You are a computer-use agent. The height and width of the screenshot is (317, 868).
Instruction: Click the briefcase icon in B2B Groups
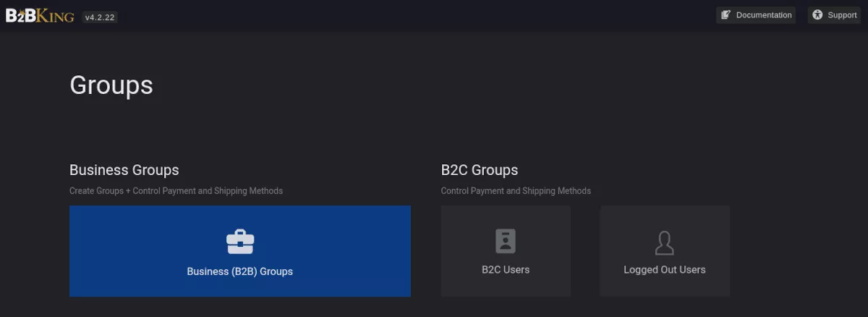(240, 242)
